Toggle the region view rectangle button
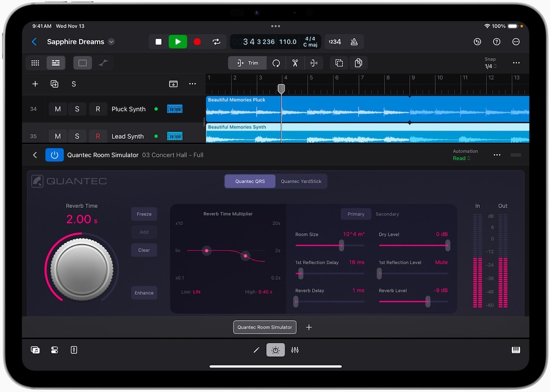550x392 pixels. (83, 63)
